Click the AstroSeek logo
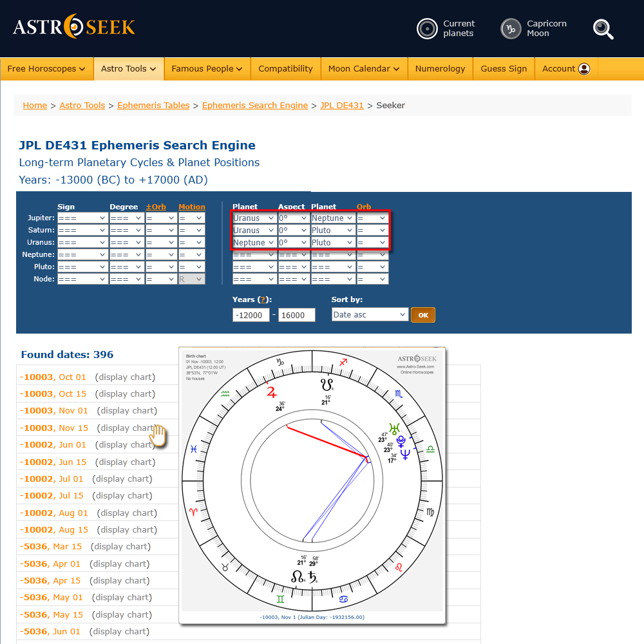644x644 pixels. pos(74,27)
